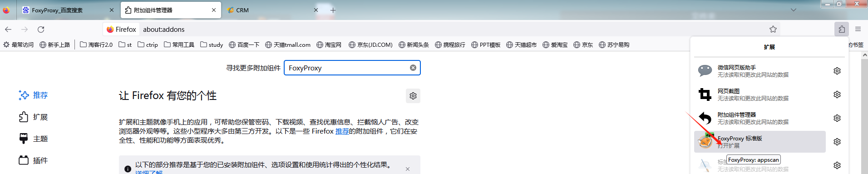Dismiss the personalized recommendations notice
Screen dimensions: 868x174
coord(408,169)
